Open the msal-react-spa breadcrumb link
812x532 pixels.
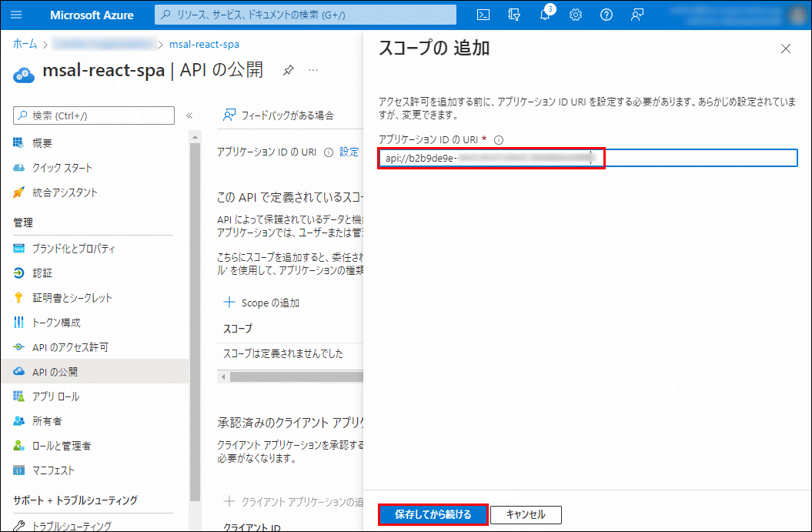click(x=204, y=44)
